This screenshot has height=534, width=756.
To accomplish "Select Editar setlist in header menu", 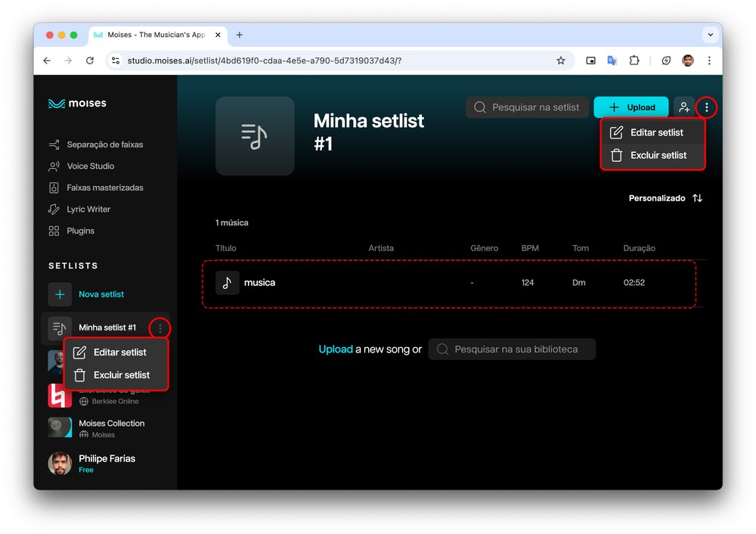I will pos(655,132).
